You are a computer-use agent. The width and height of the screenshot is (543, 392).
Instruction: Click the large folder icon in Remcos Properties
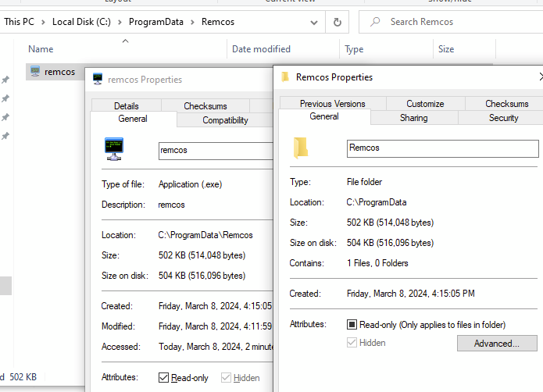click(301, 148)
